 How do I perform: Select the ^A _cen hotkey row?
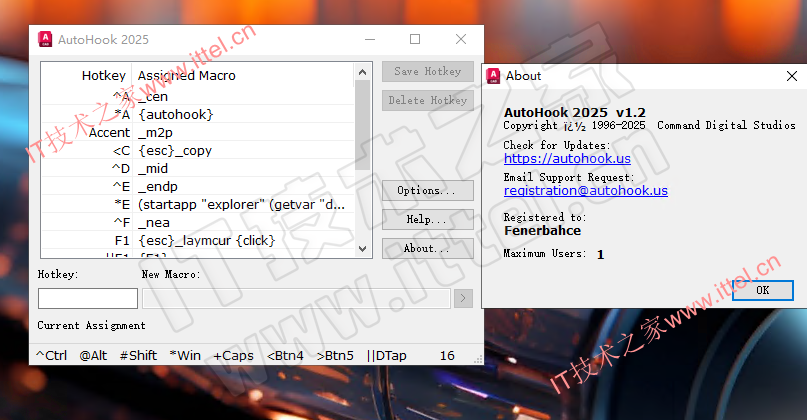tap(198, 96)
